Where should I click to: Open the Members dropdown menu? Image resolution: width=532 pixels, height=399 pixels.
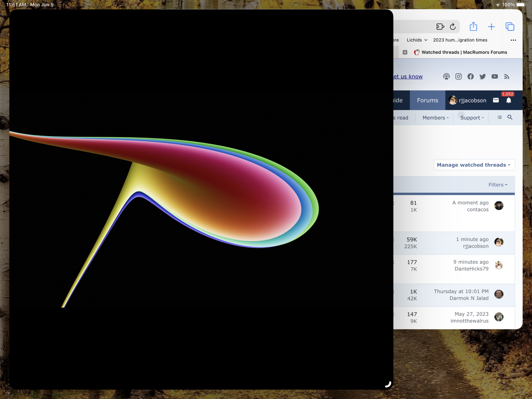[x=435, y=118]
